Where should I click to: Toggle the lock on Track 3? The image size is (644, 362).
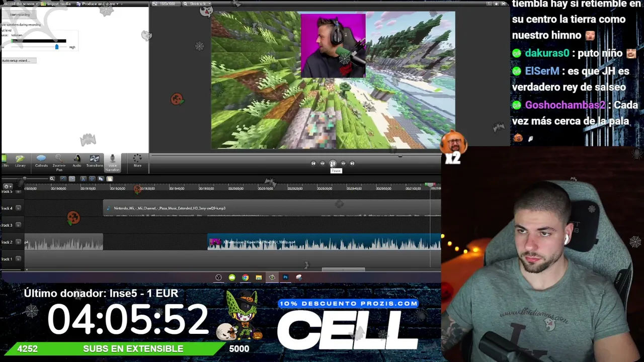point(19,225)
